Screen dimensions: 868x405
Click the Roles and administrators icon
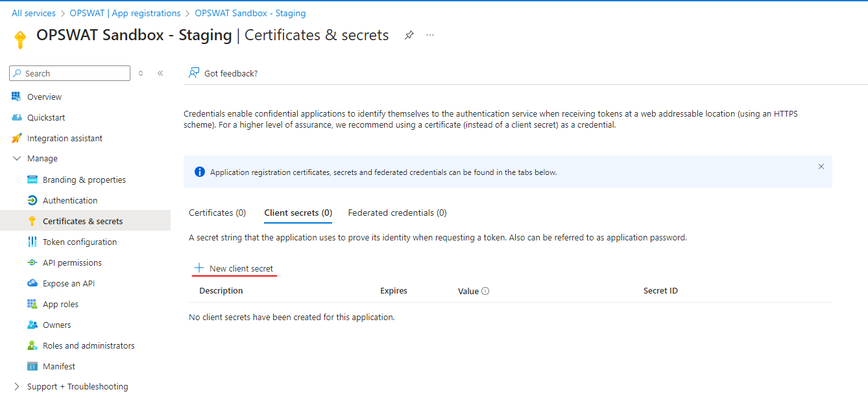pyautogui.click(x=32, y=345)
